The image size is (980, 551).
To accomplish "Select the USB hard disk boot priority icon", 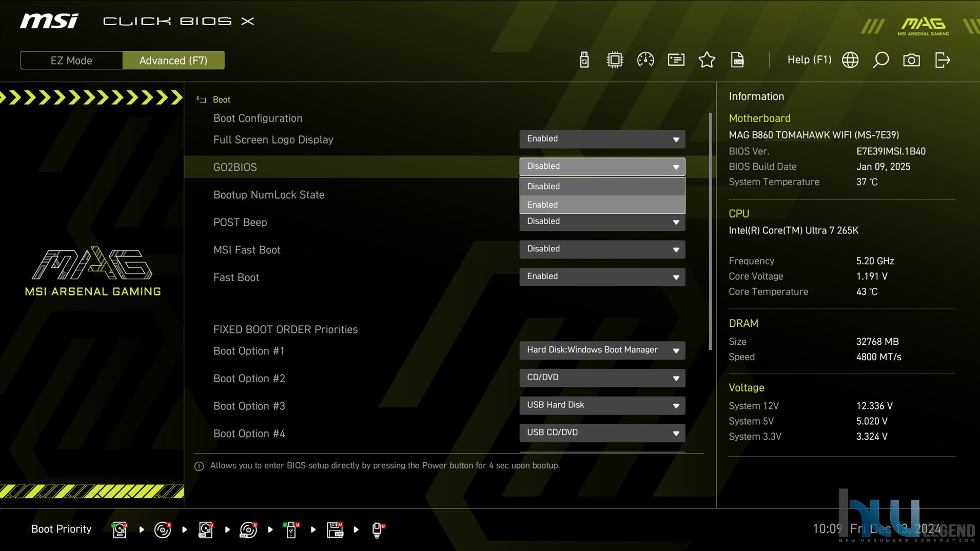I will pyautogui.click(x=206, y=529).
